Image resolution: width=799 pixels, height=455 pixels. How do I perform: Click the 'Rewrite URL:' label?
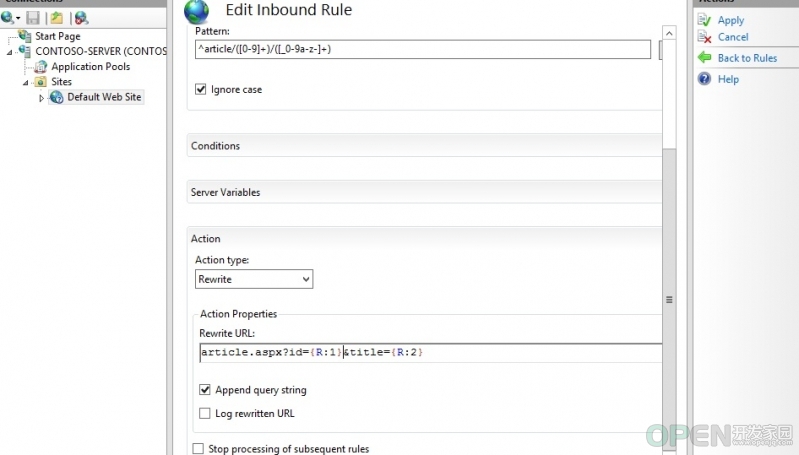[x=227, y=333]
